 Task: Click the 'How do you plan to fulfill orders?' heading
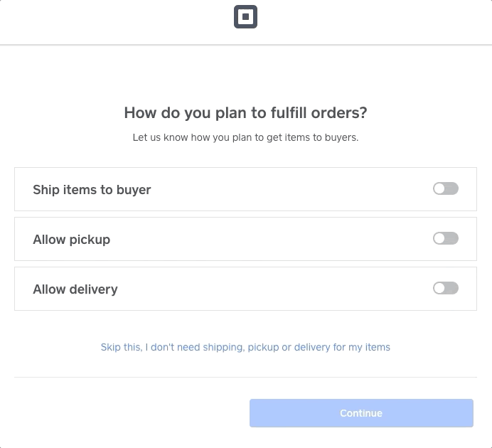pyautogui.click(x=245, y=112)
